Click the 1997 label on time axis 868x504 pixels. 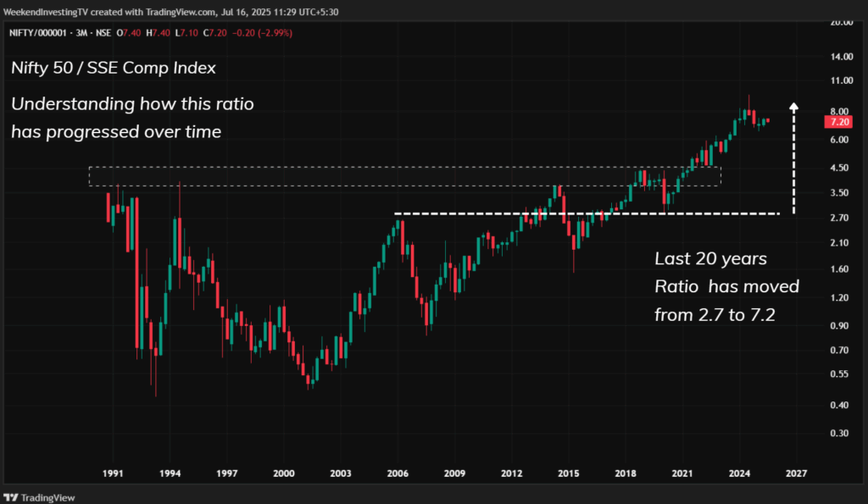pyautogui.click(x=226, y=474)
